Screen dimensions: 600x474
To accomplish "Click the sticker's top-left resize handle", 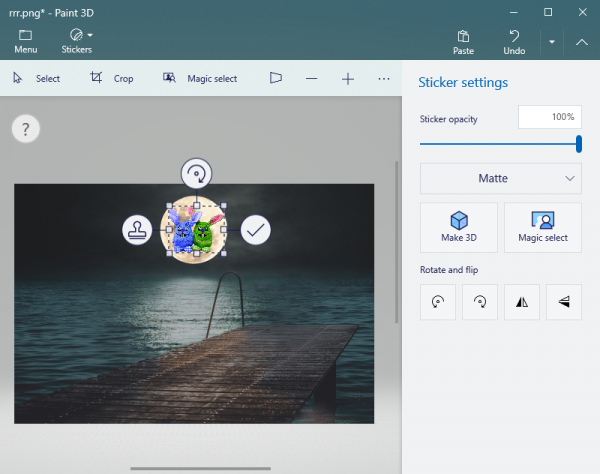I will coord(169,206).
